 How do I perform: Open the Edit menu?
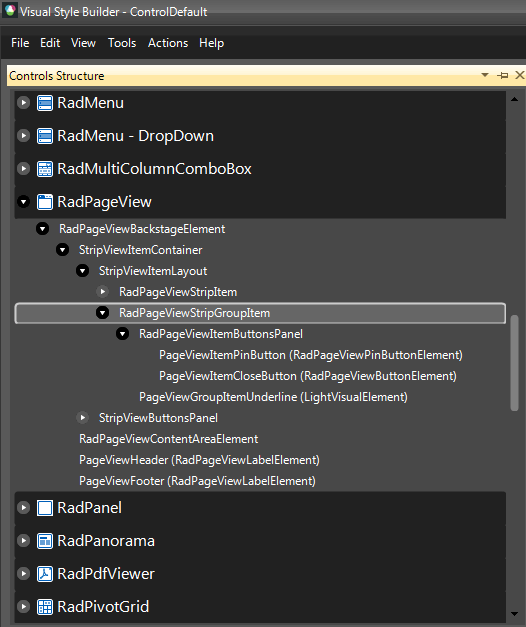50,43
